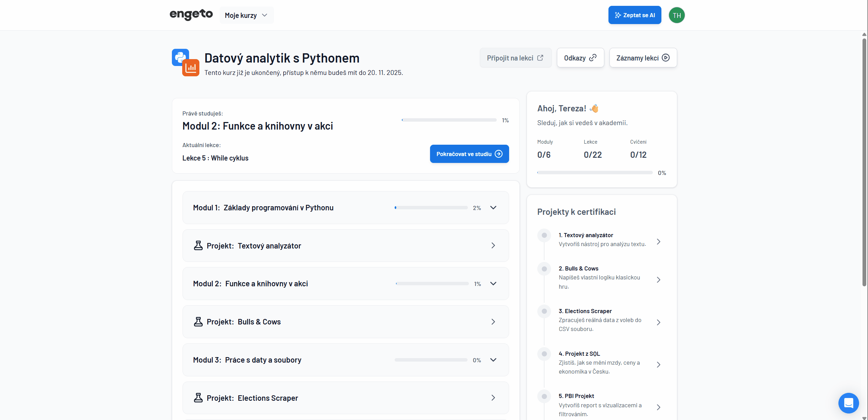The width and height of the screenshot is (868, 420).
Task: Open the TH user avatar menu
Action: click(x=677, y=15)
